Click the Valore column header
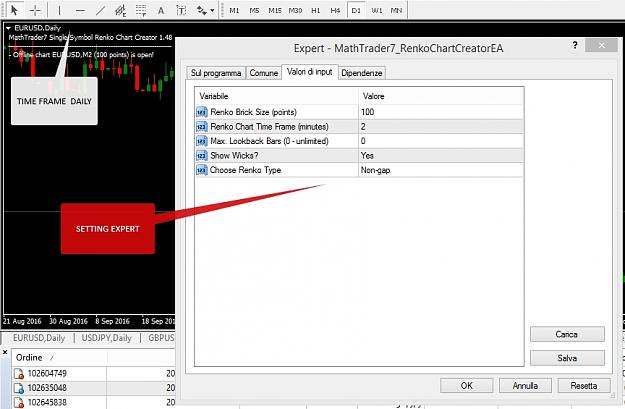 click(441, 96)
